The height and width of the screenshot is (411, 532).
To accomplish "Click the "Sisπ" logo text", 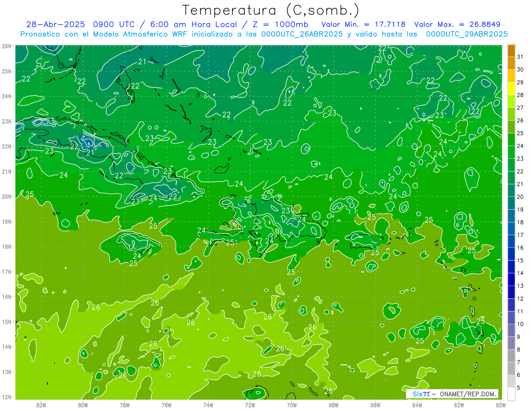I will (421, 394).
